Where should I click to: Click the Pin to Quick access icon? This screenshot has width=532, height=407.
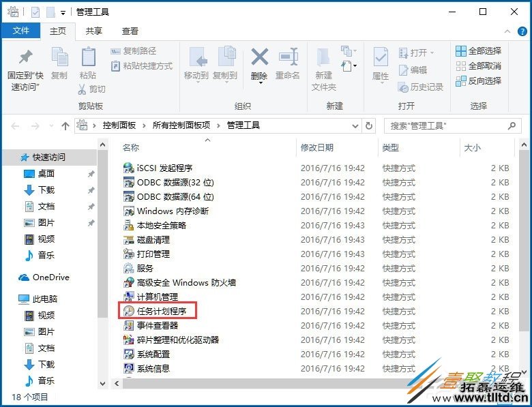[25, 57]
